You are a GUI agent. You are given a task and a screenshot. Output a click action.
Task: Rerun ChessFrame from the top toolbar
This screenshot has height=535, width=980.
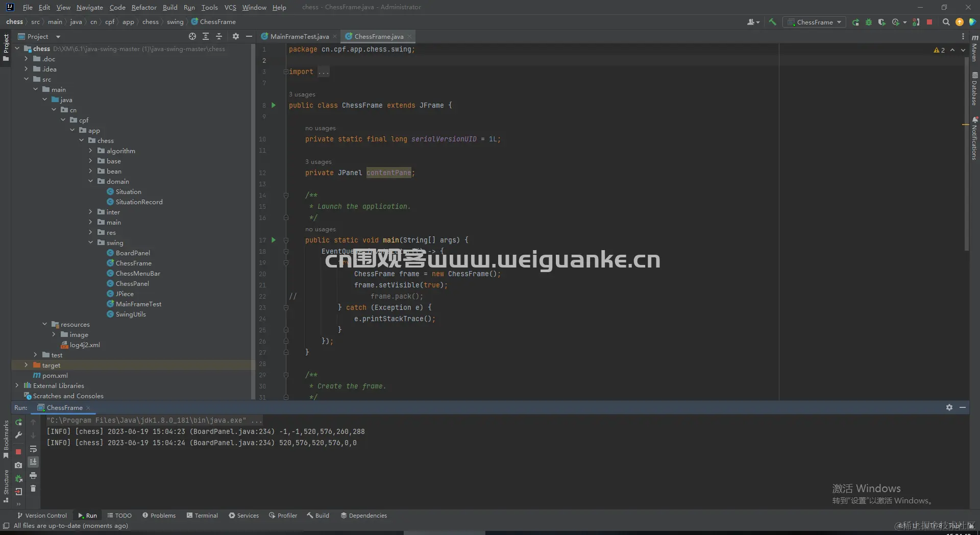(855, 22)
